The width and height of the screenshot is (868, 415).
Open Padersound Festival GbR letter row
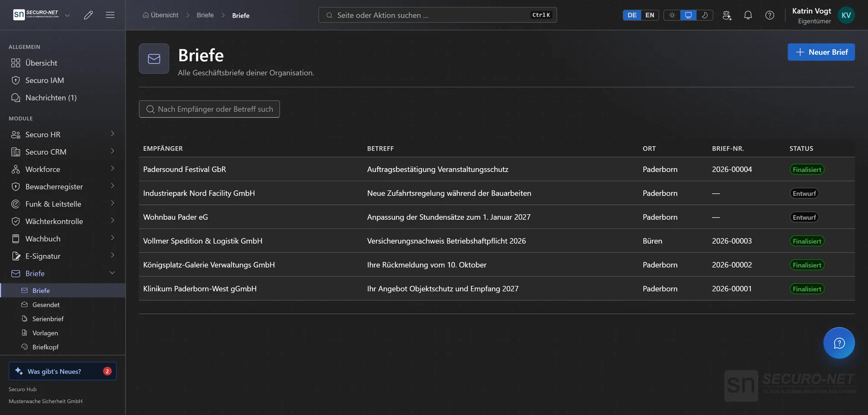pos(497,169)
